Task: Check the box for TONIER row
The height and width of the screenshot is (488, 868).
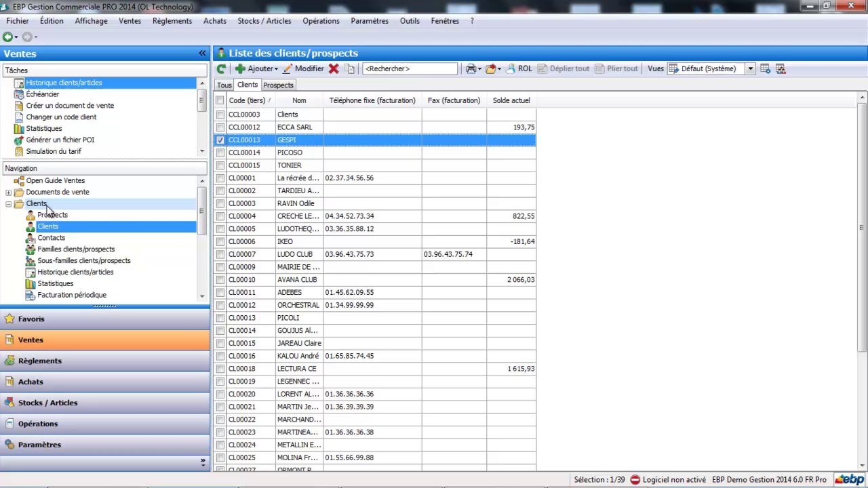Action: tap(220, 165)
